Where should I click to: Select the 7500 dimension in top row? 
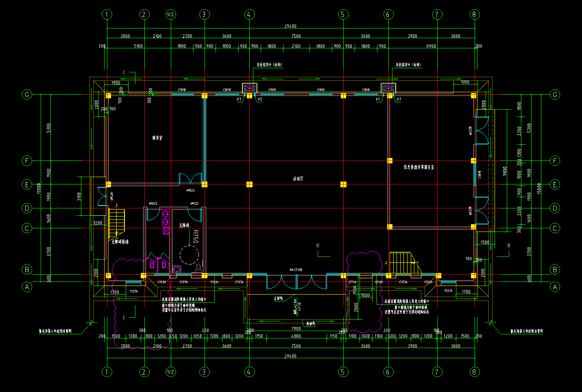(296, 36)
